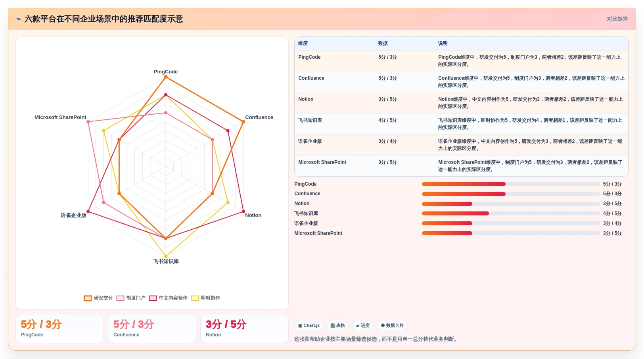Toggle the 制度门户 legend swatch
644x359 pixels.
(x=120, y=298)
